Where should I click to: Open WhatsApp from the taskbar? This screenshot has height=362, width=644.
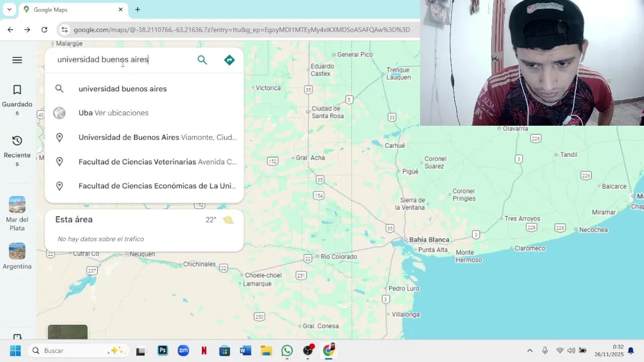click(287, 350)
